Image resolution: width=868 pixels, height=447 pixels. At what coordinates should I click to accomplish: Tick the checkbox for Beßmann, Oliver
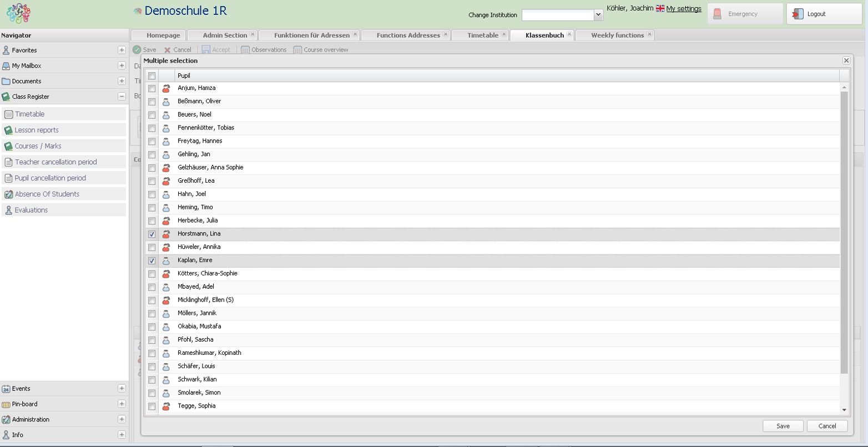(x=152, y=102)
